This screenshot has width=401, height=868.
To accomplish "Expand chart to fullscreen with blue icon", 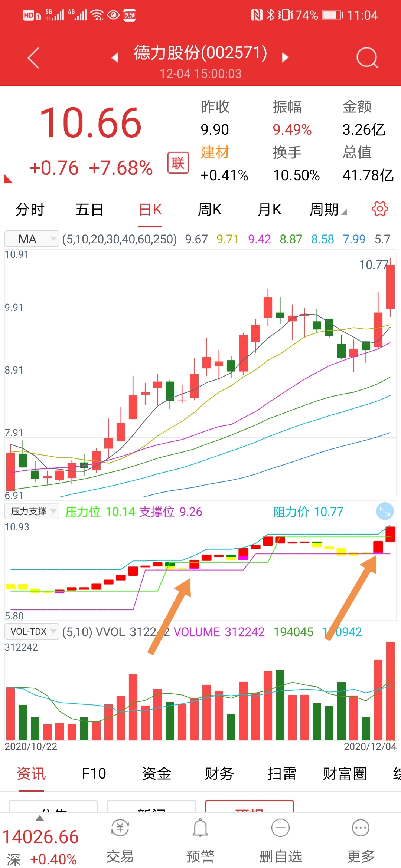I will coord(385,512).
